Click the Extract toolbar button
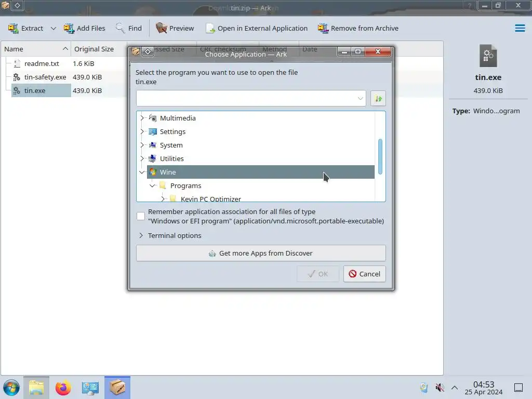Image resolution: width=532 pixels, height=399 pixels. (26, 28)
